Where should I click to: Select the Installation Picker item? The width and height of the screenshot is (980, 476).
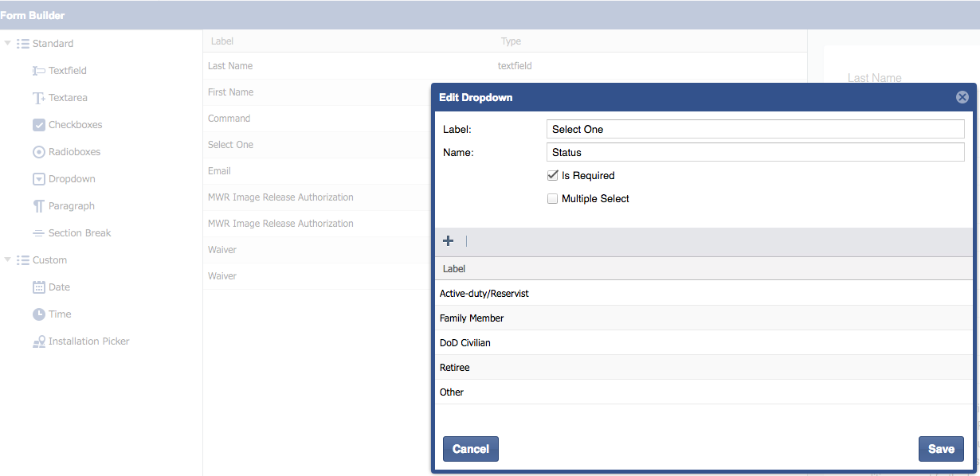88,341
